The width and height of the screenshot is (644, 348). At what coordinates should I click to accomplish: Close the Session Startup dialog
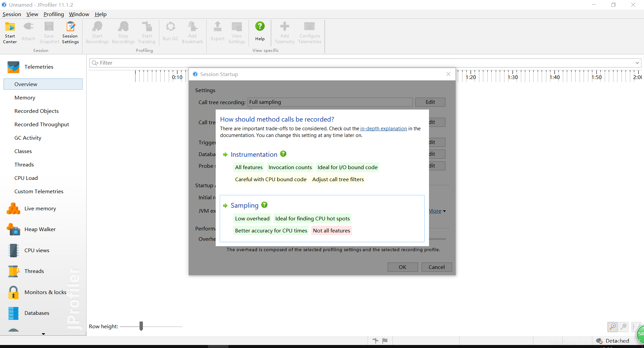pos(448,74)
